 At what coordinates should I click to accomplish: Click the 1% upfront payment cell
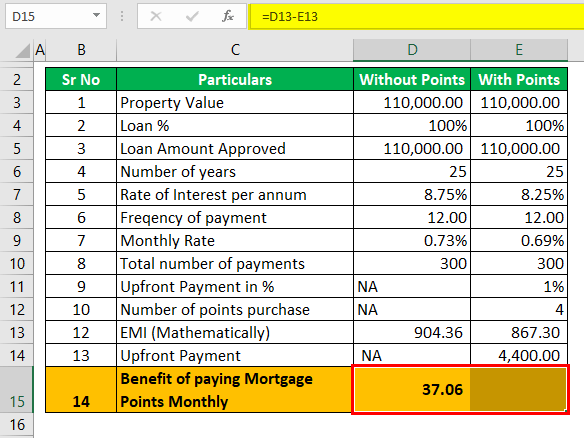[519, 286]
